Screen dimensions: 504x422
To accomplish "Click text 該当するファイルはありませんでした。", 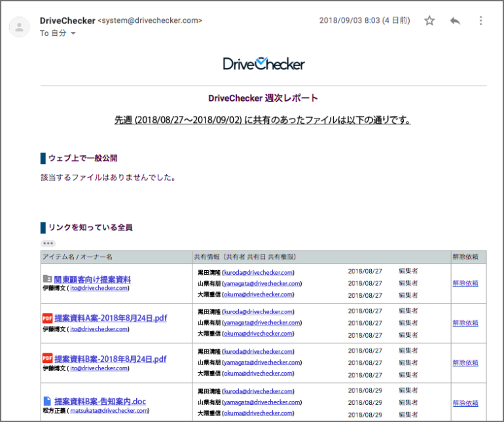I will pyautogui.click(x=108, y=177).
